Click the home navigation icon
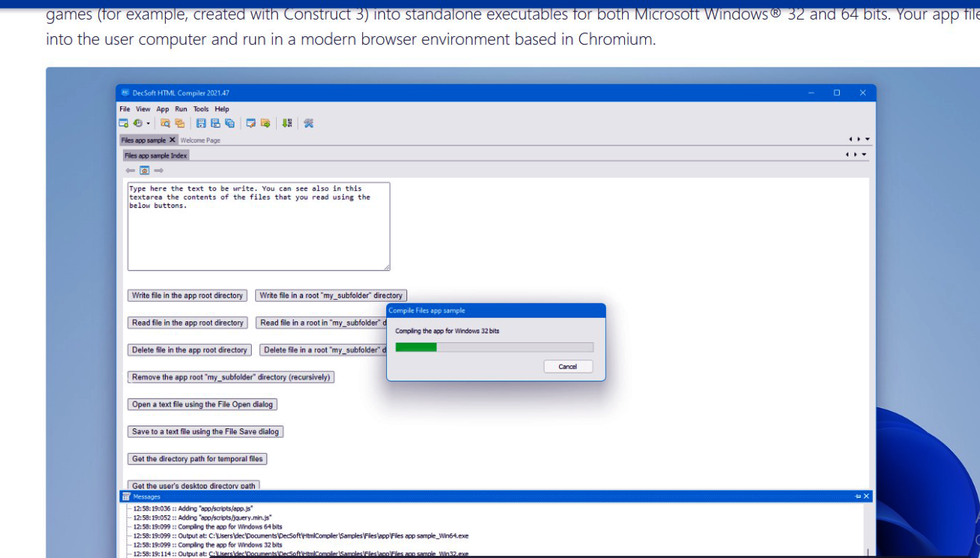 (144, 170)
